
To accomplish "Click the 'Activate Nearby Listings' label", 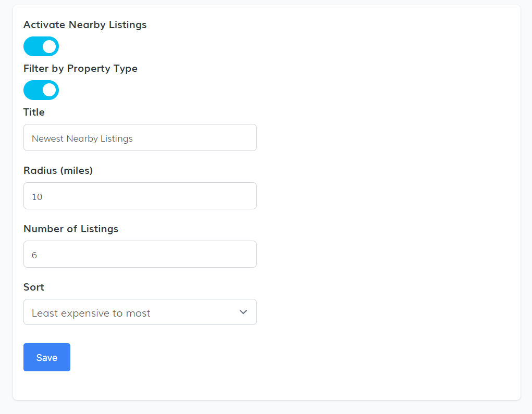I will [85, 24].
